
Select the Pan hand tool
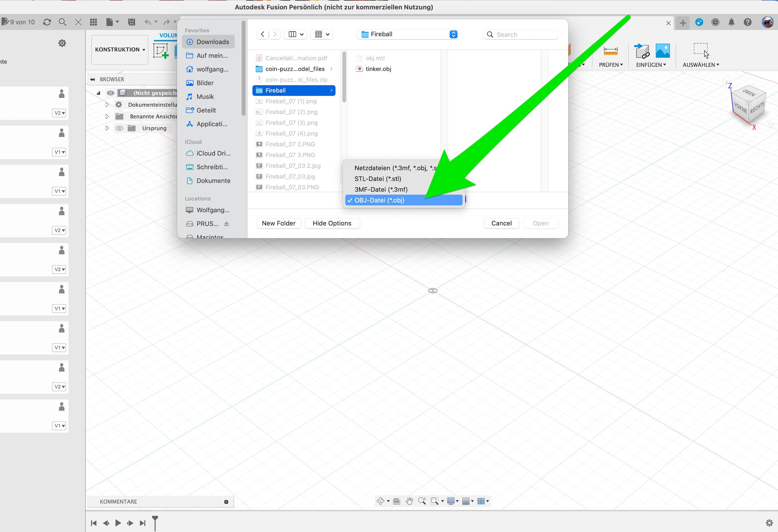click(409, 501)
